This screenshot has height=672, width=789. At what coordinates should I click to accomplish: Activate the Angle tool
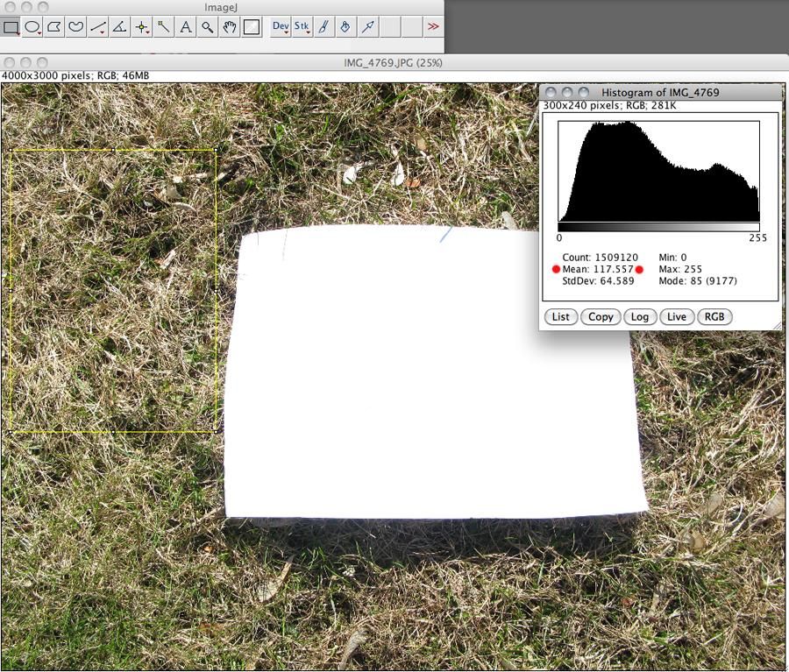pos(119,26)
